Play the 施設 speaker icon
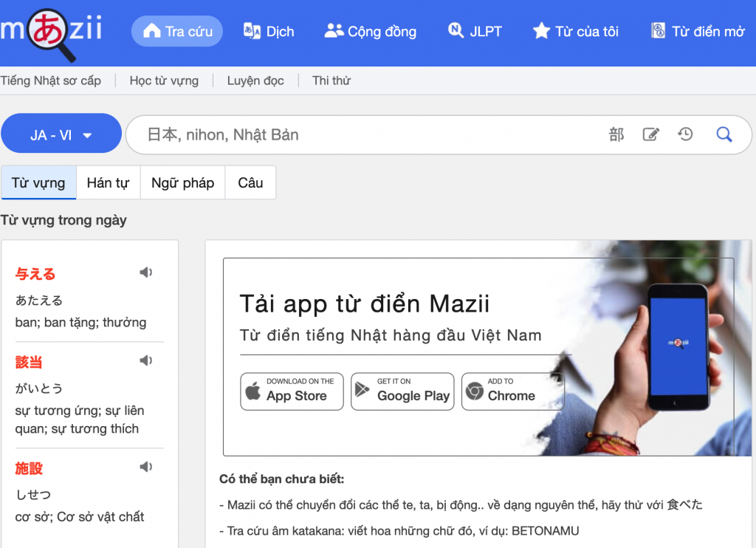This screenshot has height=548, width=756. point(146,467)
